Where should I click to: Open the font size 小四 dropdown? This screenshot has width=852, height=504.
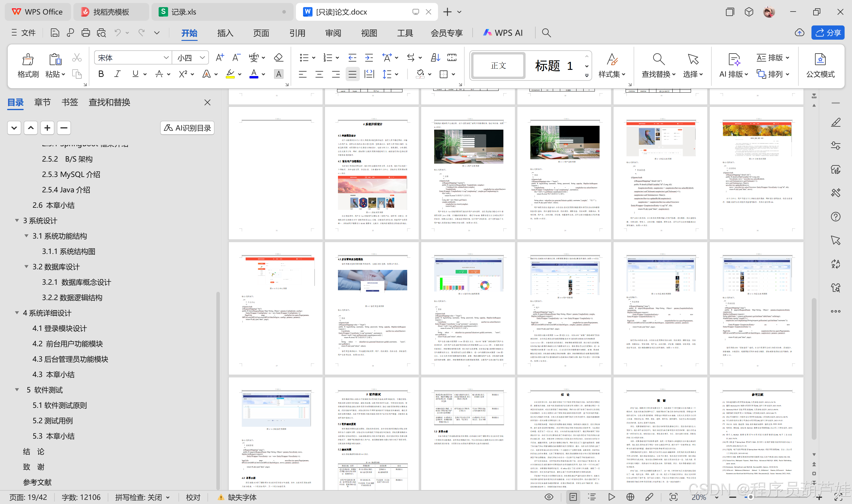202,58
